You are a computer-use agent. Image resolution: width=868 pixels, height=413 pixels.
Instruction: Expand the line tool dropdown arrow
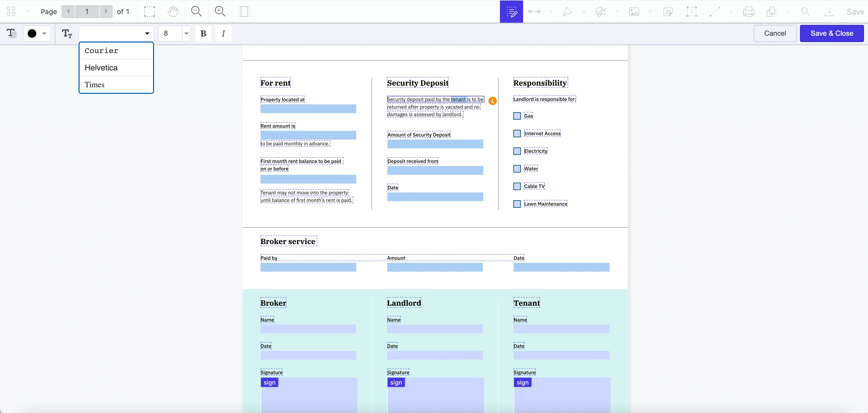pyautogui.click(x=731, y=11)
